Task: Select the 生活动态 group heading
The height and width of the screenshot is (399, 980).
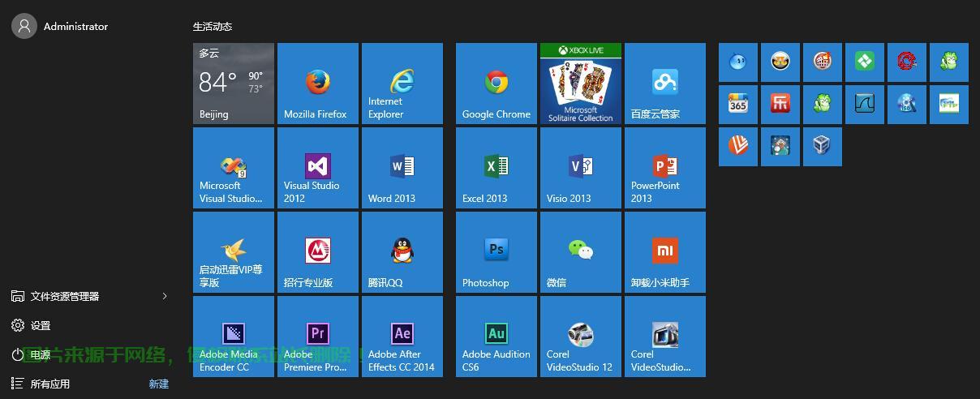Action: pyautogui.click(x=213, y=27)
